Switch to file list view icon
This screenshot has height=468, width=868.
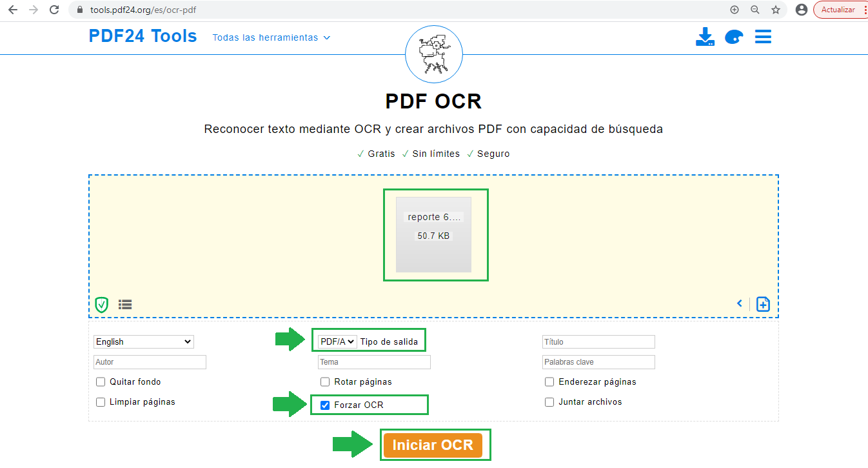[125, 304]
